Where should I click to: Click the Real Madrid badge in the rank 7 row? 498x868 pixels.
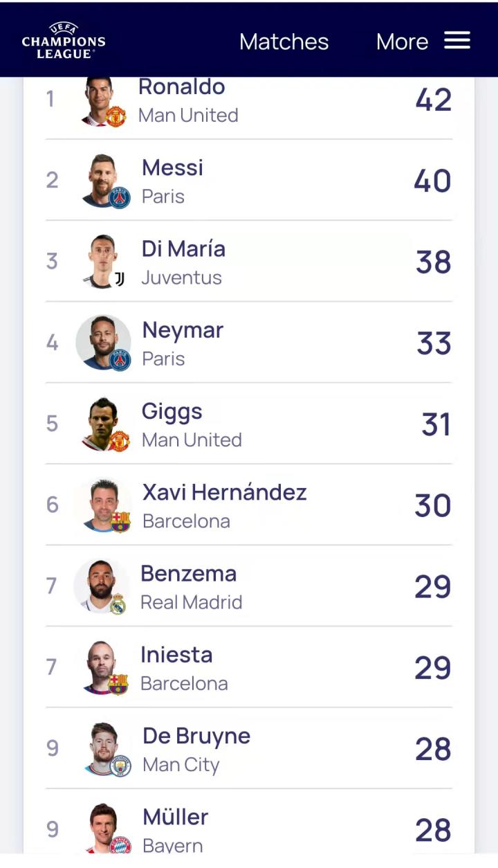coord(118,604)
